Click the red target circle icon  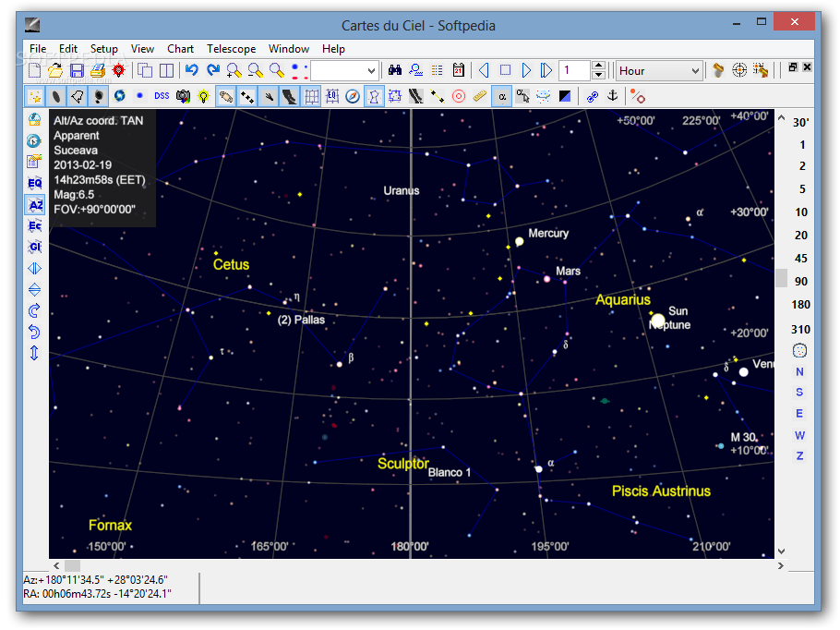pos(459,96)
